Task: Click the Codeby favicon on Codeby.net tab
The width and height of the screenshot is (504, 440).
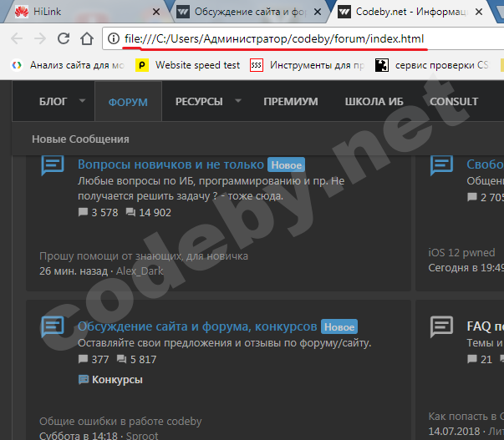Action: (x=344, y=13)
